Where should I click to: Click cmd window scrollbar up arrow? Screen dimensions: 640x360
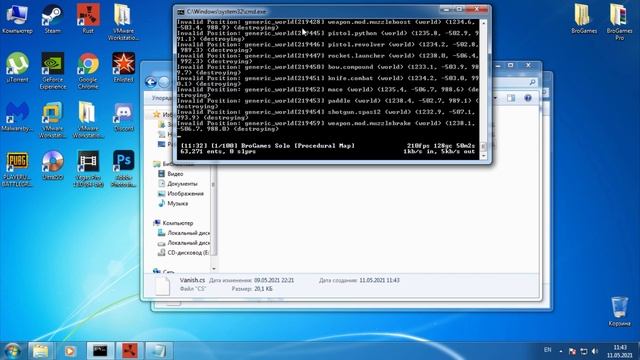484,23
